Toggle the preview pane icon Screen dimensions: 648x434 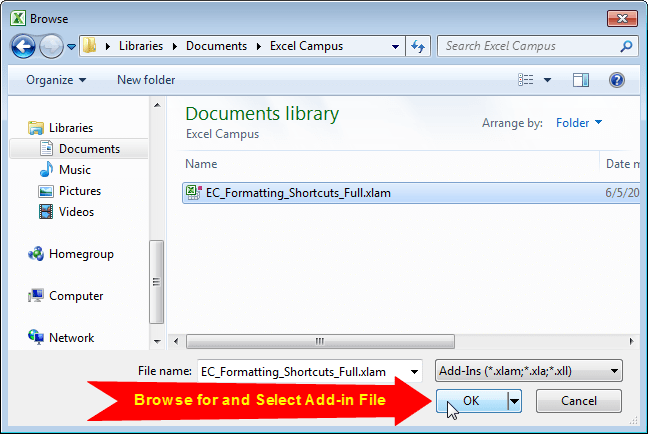[x=581, y=80]
